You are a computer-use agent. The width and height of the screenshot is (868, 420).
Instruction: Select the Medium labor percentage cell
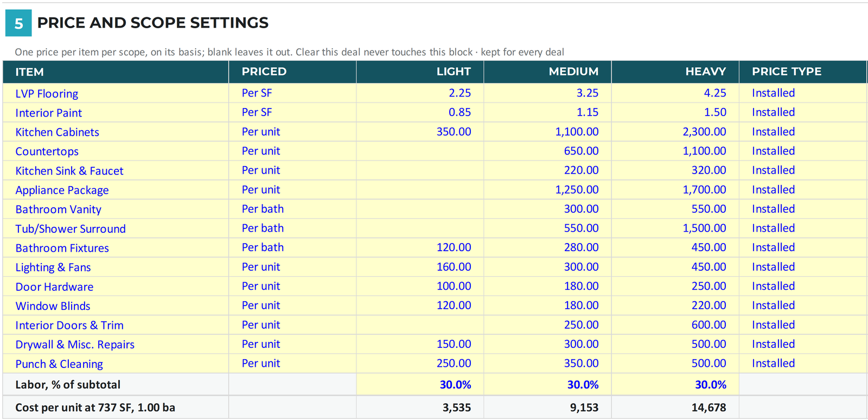(547, 385)
